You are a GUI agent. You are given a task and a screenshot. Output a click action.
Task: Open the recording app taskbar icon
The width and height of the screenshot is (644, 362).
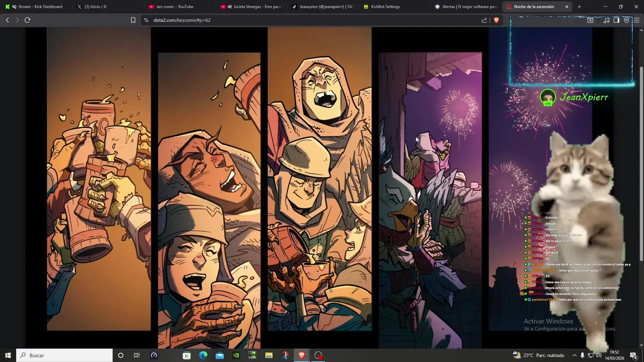click(318, 355)
